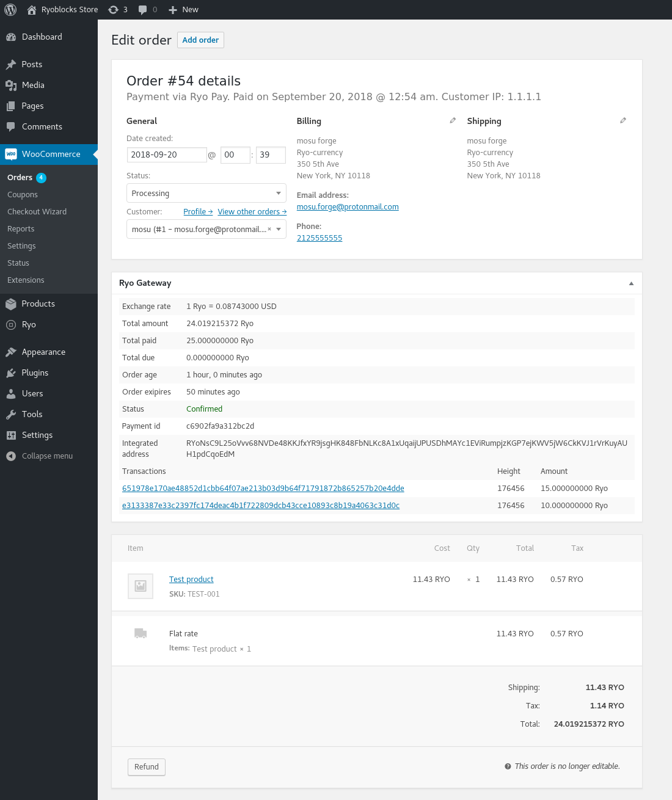Click the minute input field showing 39
This screenshot has height=800, width=672.
coord(271,155)
